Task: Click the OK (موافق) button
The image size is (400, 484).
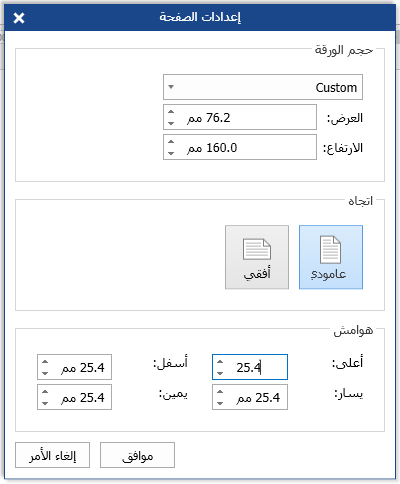Action: 137,455
